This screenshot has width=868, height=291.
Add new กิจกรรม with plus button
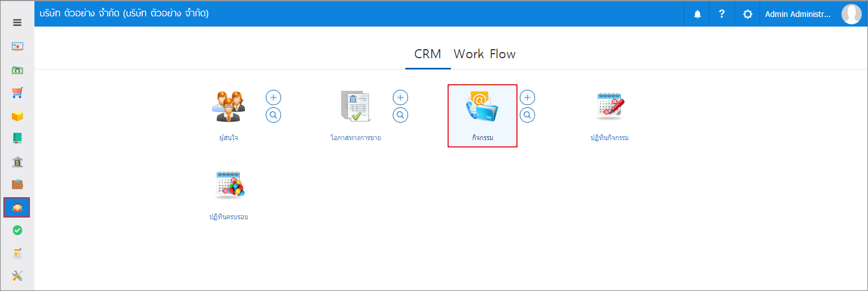pos(528,98)
